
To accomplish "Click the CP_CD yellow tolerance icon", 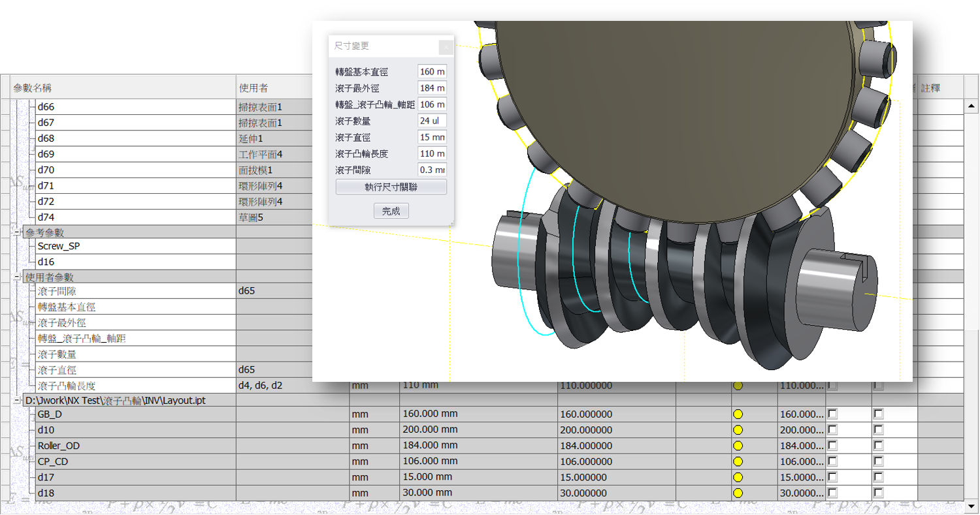I will [x=738, y=461].
